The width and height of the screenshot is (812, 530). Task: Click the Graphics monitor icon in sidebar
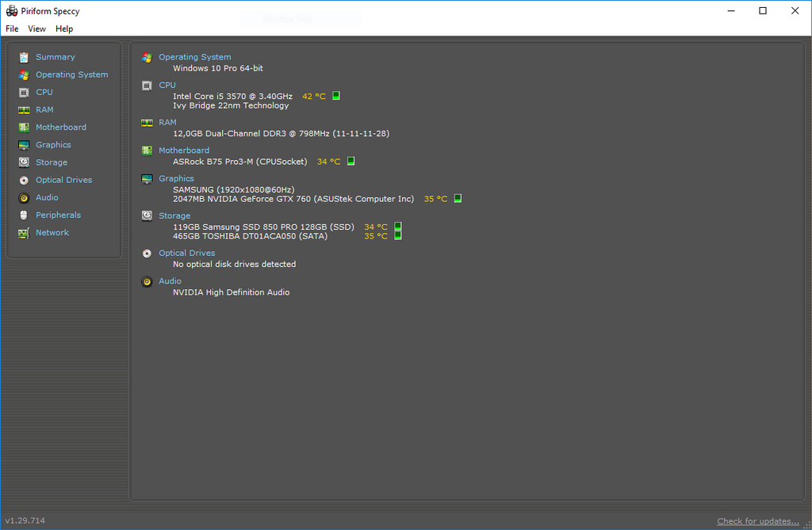(24, 145)
